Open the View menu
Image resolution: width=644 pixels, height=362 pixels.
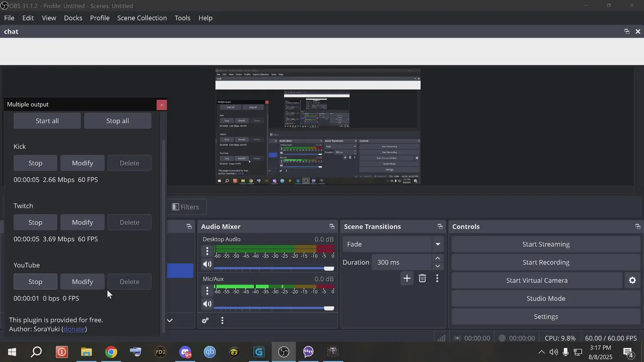point(49,18)
